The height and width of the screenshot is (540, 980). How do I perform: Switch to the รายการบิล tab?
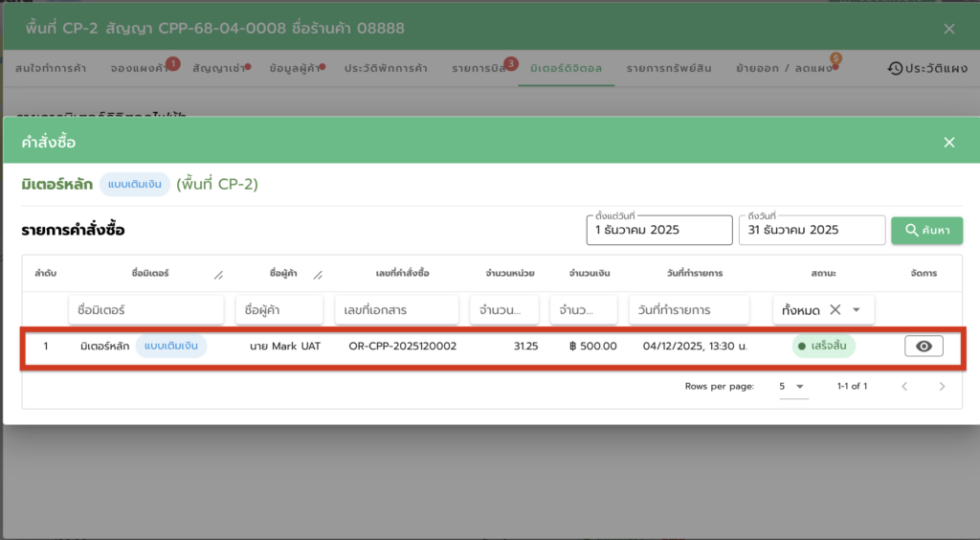click(479, 69)
